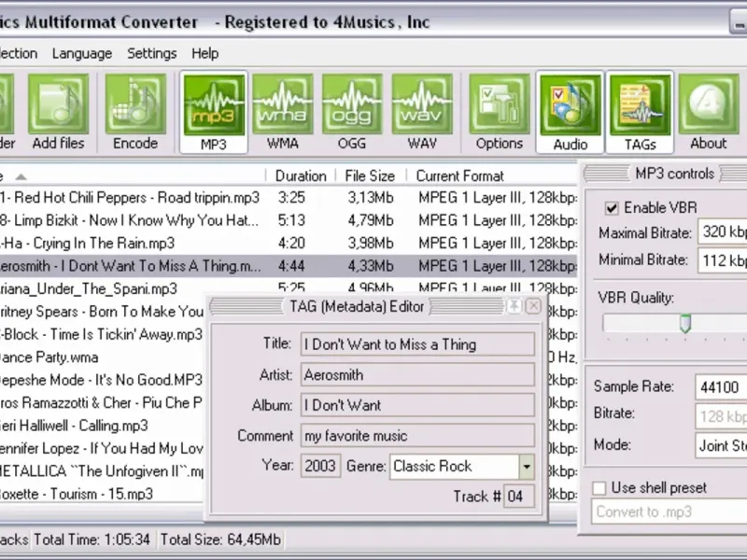Select Time Is Tickin' Away.mp3 row
The width and height of the screenshot is (747, 560).
click(102, 334)
